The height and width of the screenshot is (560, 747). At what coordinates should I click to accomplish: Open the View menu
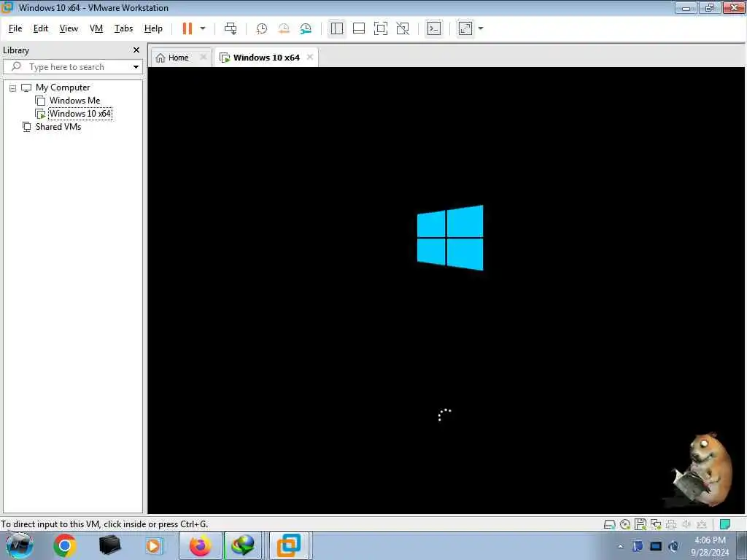pos(69,28)
